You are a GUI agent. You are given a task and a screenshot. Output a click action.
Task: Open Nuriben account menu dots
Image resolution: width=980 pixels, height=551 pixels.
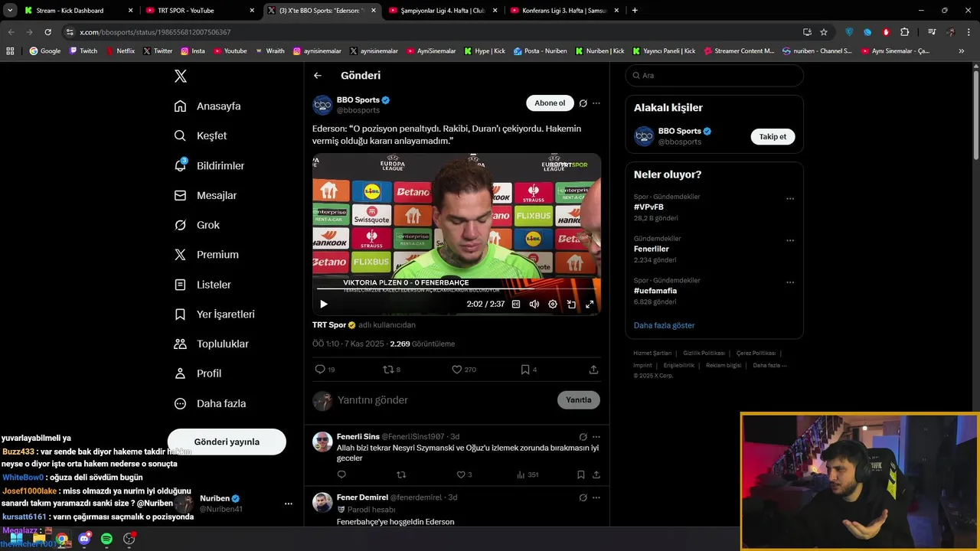point(289,504)
